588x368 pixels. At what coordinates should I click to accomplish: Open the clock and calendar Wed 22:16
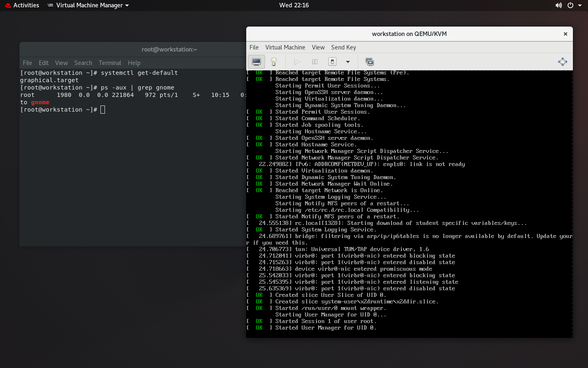tap(294, 5)
